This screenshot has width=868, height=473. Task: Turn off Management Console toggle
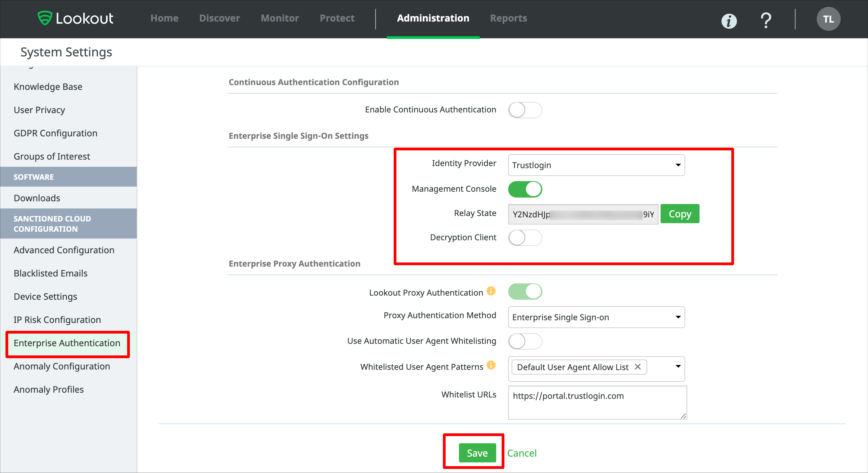point(525,189)
